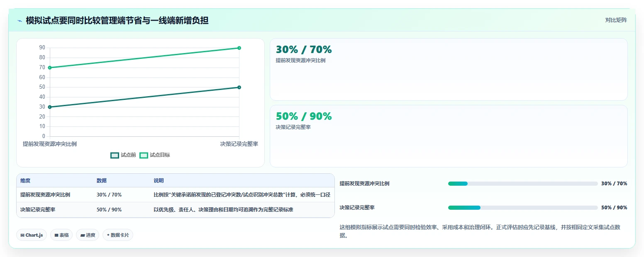Toggle the 试点目标 legend entry
Screen dimensions: 644x257
coord(155,155)
